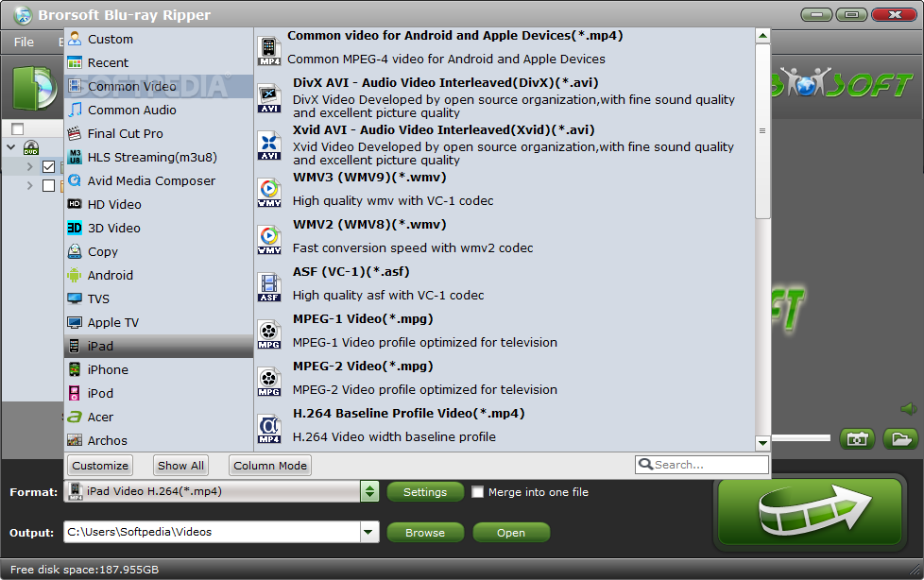Click the Show All button
Screen dimensions: 924x580
[180, 465]
